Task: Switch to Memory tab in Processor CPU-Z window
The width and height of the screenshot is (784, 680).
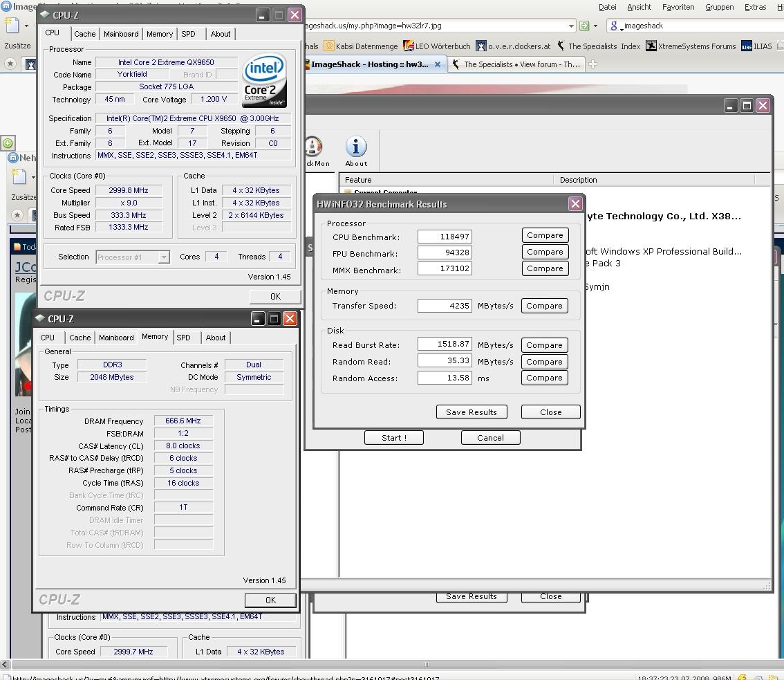Action: 160,34
